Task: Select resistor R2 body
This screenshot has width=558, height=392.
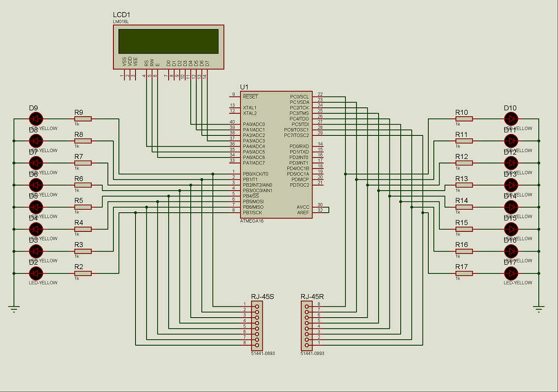Action: pos(83,273)
